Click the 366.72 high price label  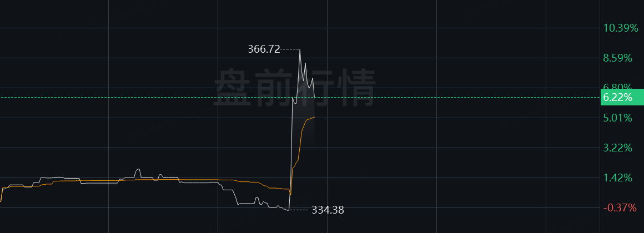tap(264, 49)
